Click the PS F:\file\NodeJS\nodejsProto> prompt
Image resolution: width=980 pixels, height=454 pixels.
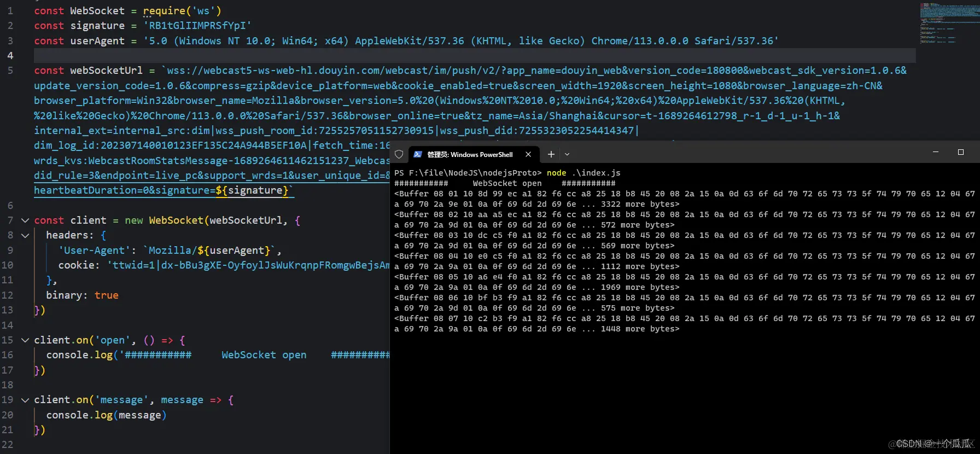tap(468, 173)
